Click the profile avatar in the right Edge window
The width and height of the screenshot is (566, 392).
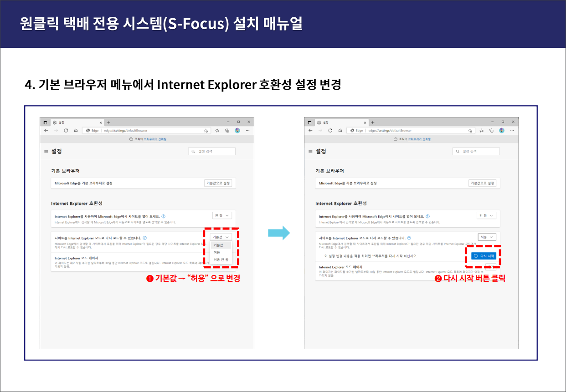502,130
